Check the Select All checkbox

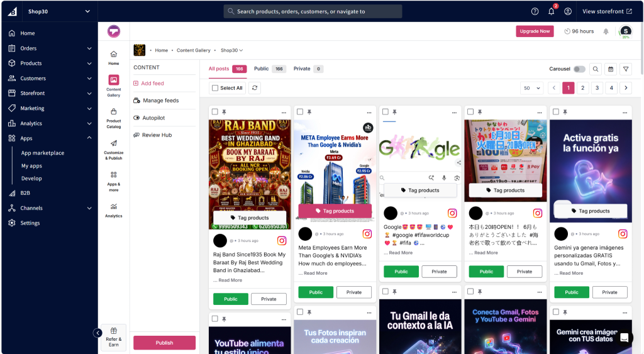point(215,88)
